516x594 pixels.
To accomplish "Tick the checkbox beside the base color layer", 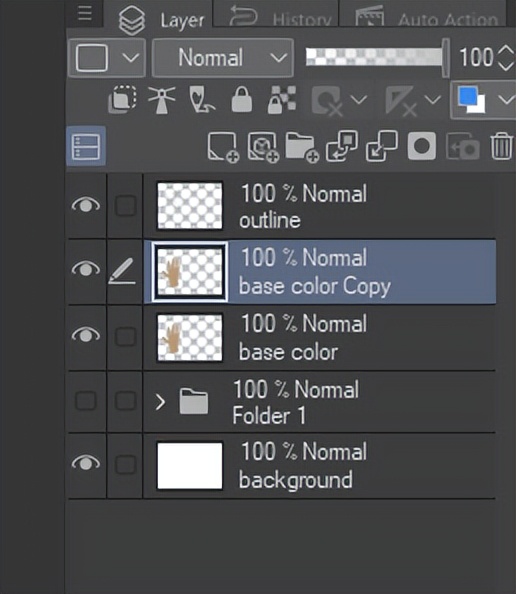I will [126, 336].
